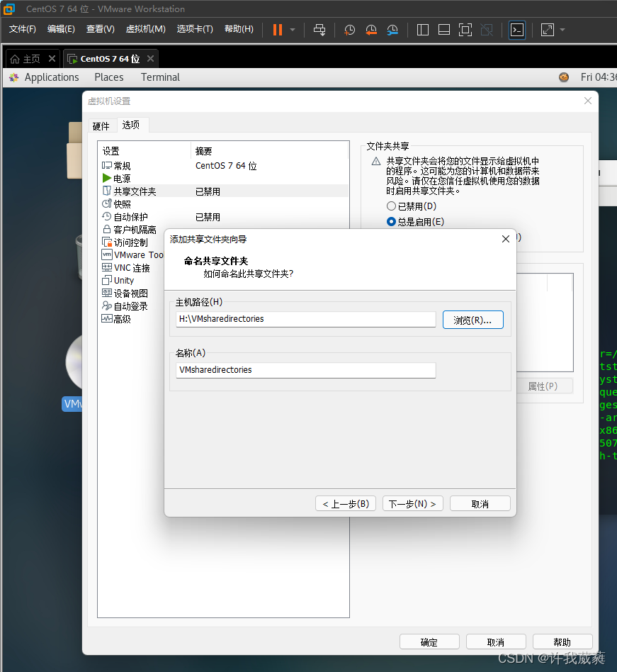Select the 自动登录 settings row
Viewport: 617px width, 672px height.
[x=132, y=306]
